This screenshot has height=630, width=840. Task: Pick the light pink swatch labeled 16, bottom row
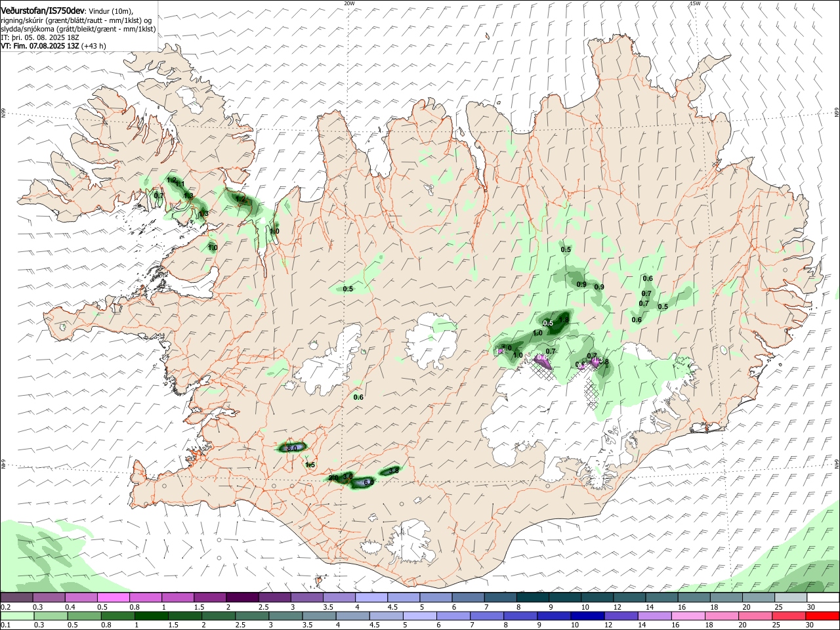point(688,616)
